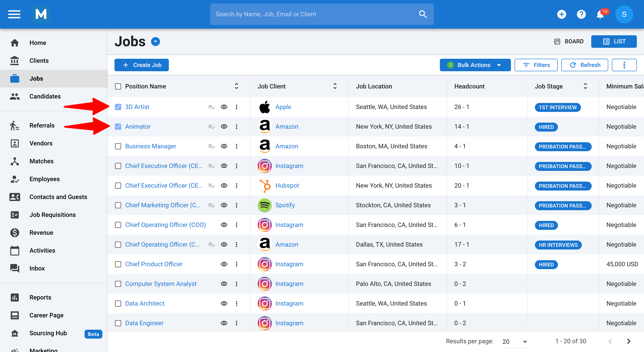Image resolution: width=644 pixels, height=352 pixels.
Task: Click the Spotify logo icon
Action: (x=265, y=205)
